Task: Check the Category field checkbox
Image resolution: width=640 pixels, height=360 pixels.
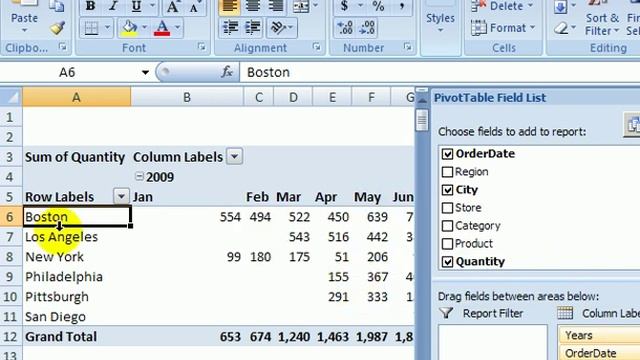Action: point(447,226)
